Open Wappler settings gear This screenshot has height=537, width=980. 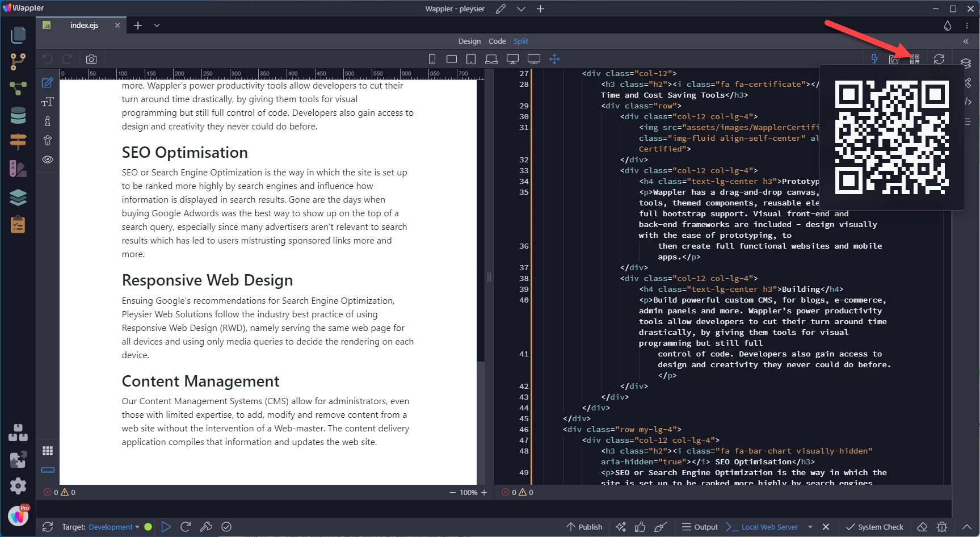(x=18, y=486)
